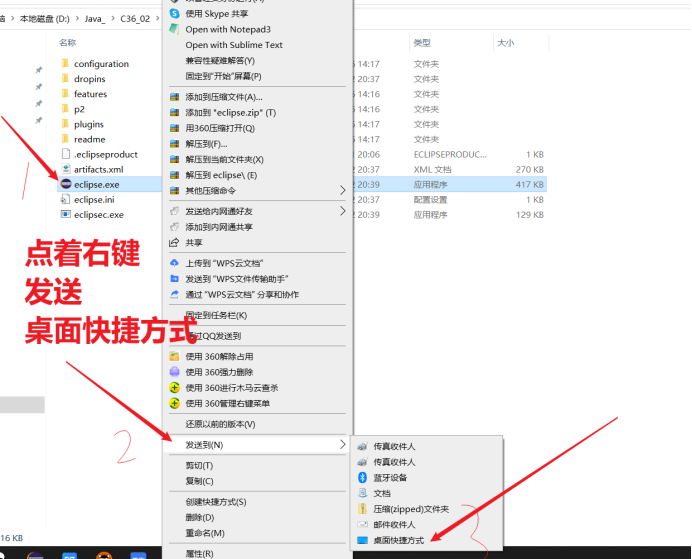
Task: Select 兼容性疑难解答(Y) in the context menu
Action: click(220, 60)
